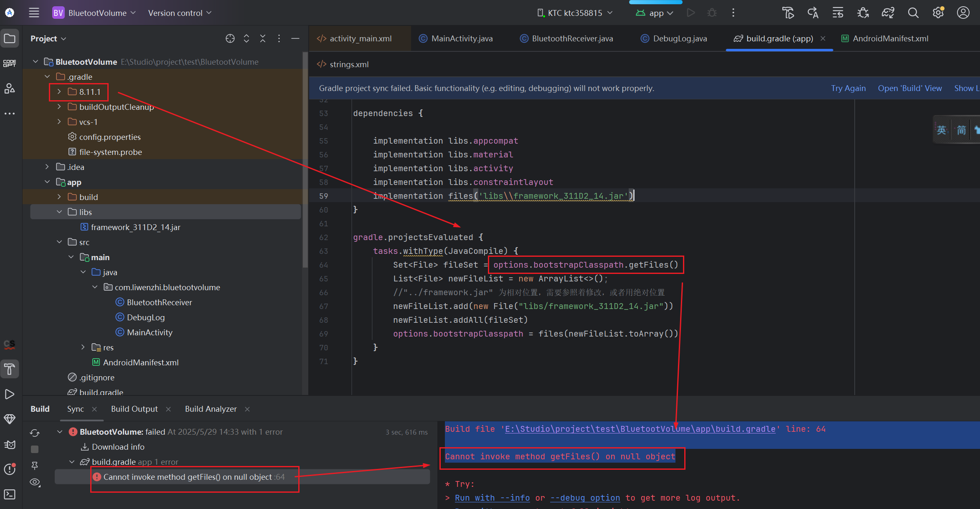Viewport: 980px width, 509px height.
Task: Open KTC ktc358815 device selector
Action: [x=576, y=13]
